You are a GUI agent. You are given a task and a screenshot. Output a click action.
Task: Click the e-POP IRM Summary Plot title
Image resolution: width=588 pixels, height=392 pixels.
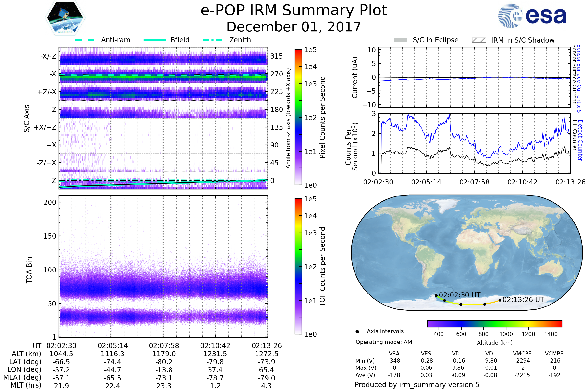294,11
